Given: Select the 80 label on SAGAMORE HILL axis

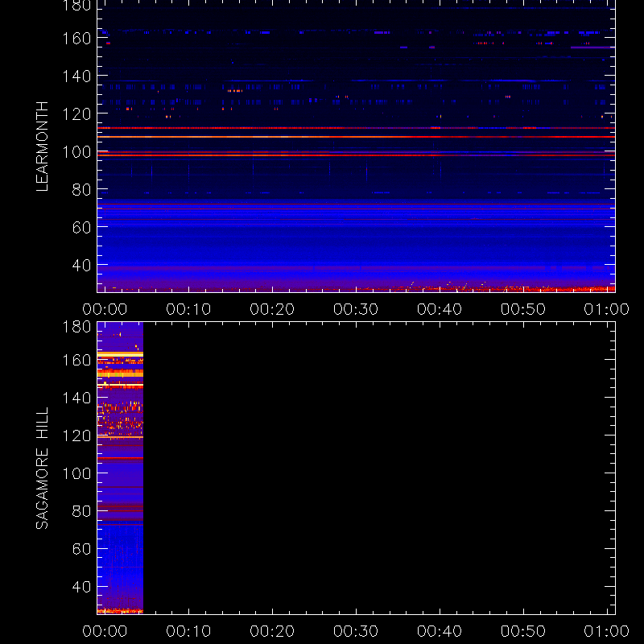Looking at the screenshot, I should tap(81, 511).
